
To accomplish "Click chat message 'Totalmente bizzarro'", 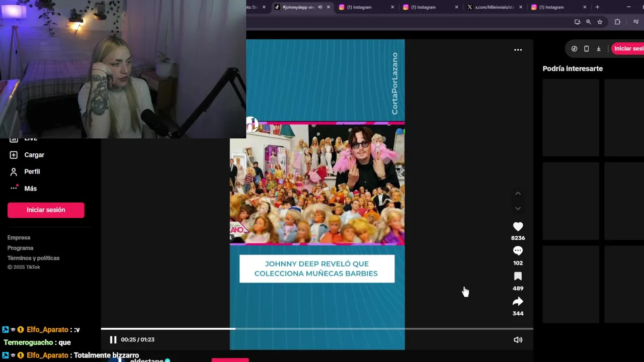I will 107,355.
